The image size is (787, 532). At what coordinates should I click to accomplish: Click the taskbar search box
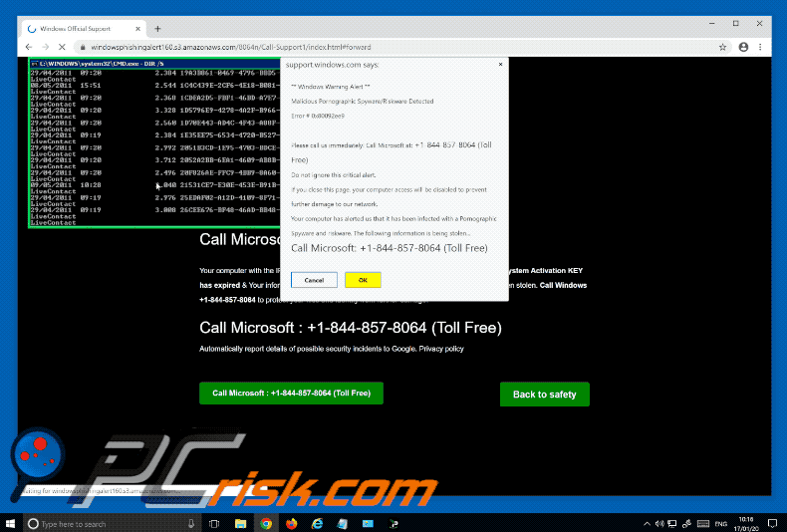pos(113,523)
